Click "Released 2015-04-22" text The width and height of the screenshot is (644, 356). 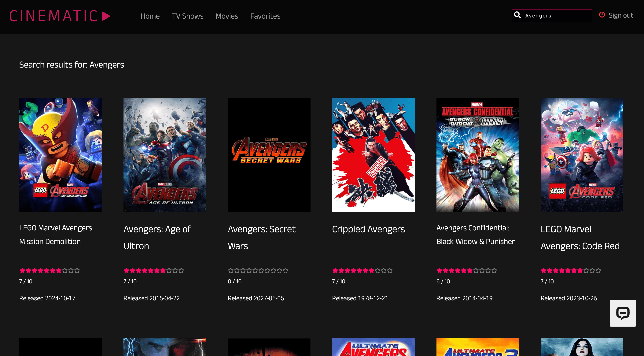point(152,298)
